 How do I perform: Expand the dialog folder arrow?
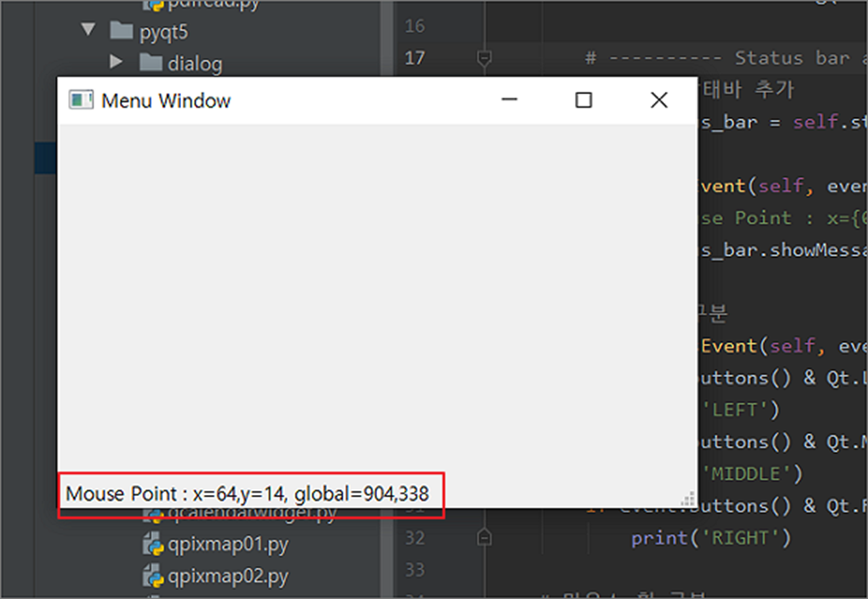(116, 62)
